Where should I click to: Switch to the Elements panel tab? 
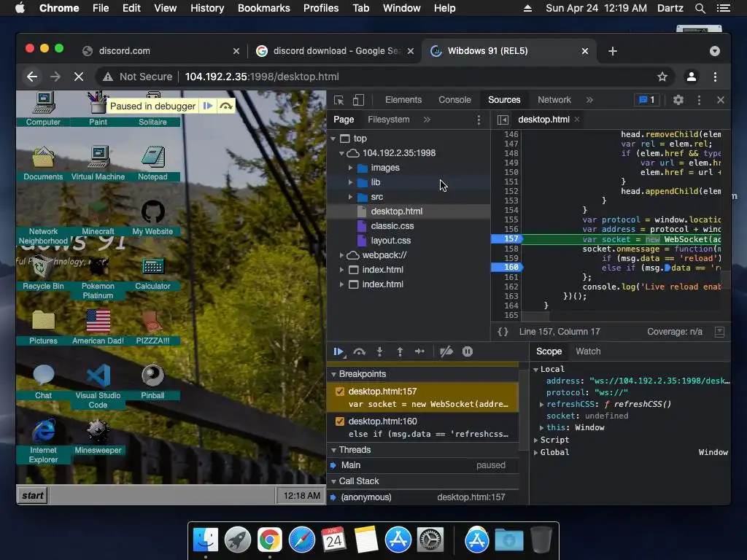click(403, 99)
